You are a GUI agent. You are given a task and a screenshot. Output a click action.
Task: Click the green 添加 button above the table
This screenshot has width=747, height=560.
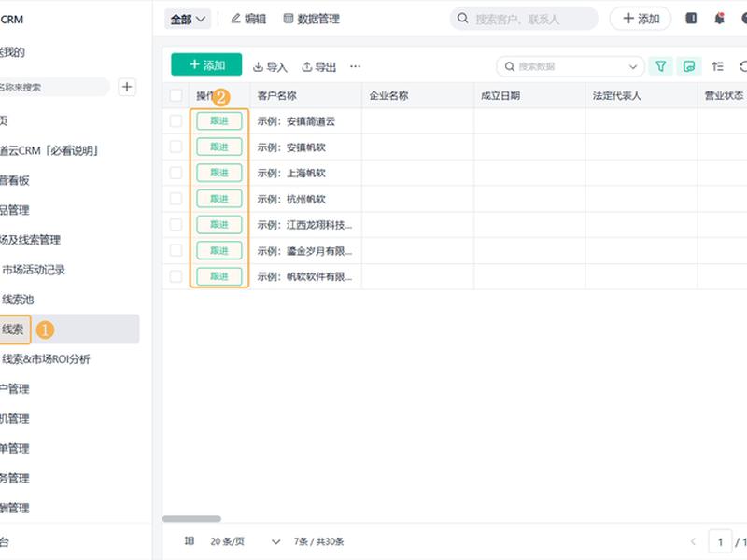click(x=206, y=64)
